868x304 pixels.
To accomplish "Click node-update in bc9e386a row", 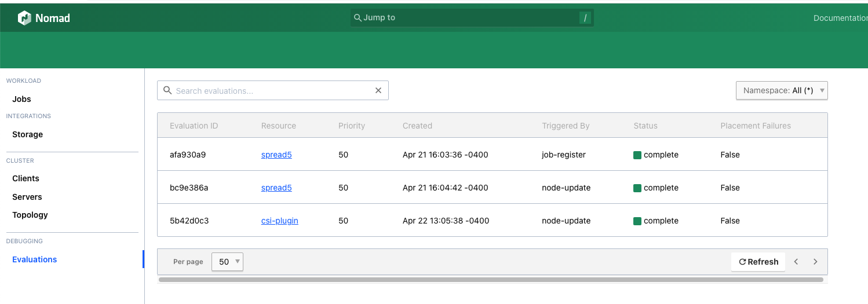I will pos(566,188).
